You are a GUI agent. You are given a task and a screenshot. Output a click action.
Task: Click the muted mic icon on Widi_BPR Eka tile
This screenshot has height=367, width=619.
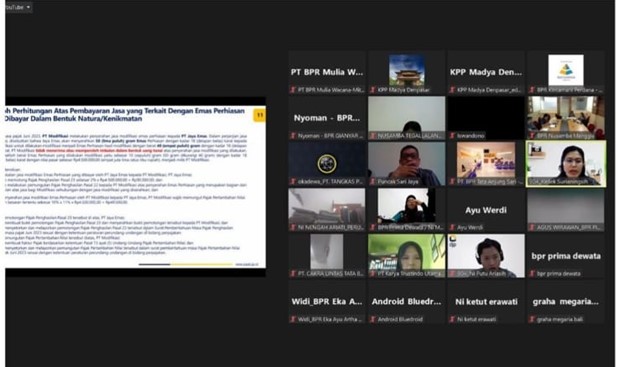(293, 319)
